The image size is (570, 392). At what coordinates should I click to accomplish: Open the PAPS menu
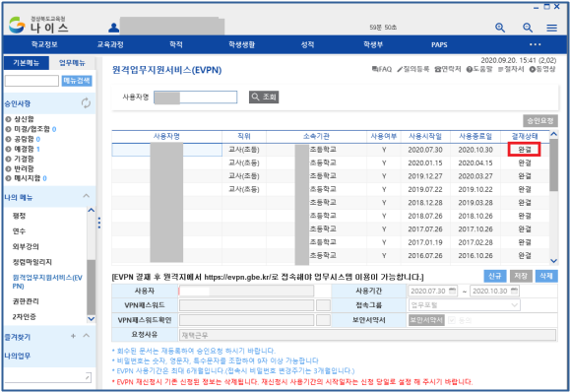[x=439, y=44]
